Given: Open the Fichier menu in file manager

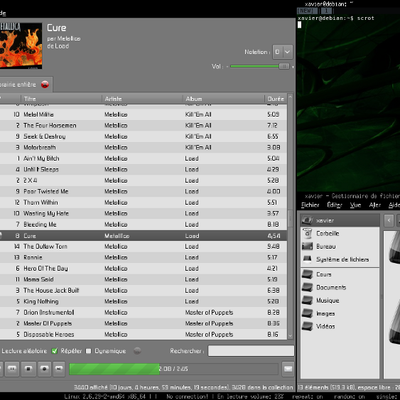Looking at the screenshot, I should (x=310, y=205).
